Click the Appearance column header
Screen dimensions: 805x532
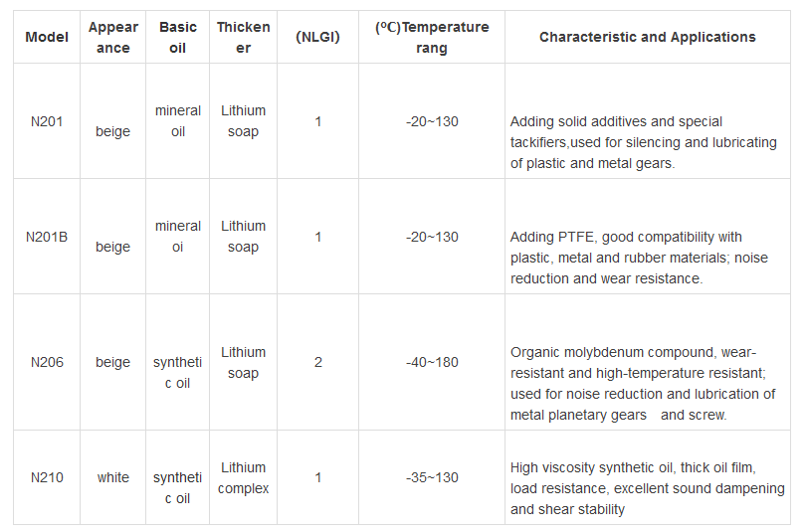coord(113,38)
